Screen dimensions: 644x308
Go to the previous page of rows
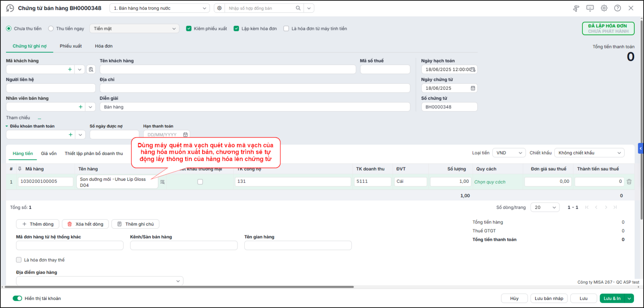(596, 207)
